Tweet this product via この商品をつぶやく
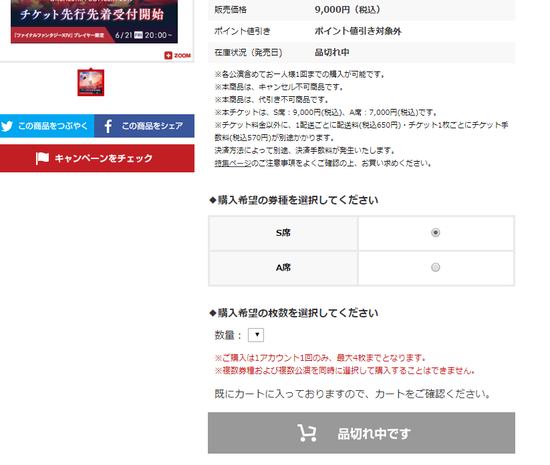Viewport: 550px width, 465px height. tap(47, 126)
